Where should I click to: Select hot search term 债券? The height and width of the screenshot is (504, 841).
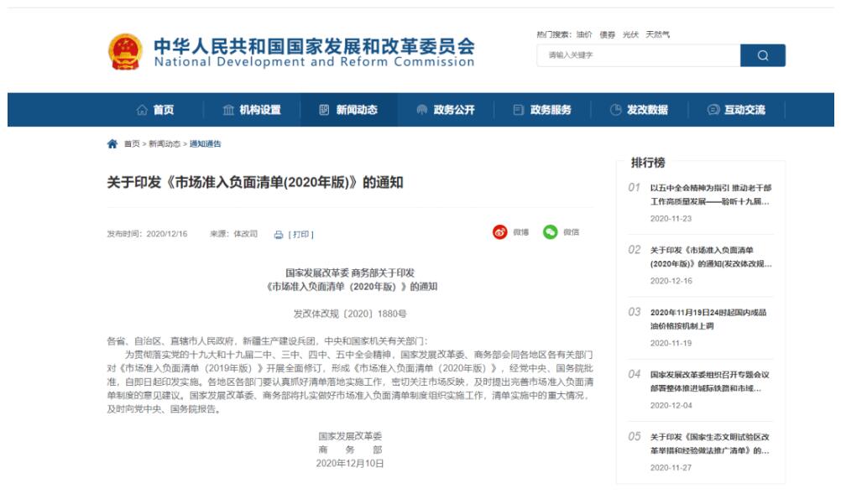[607, 35]
